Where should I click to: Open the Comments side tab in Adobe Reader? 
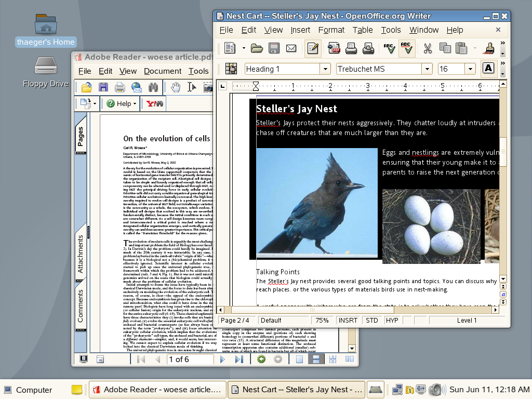tap(81, 306)
